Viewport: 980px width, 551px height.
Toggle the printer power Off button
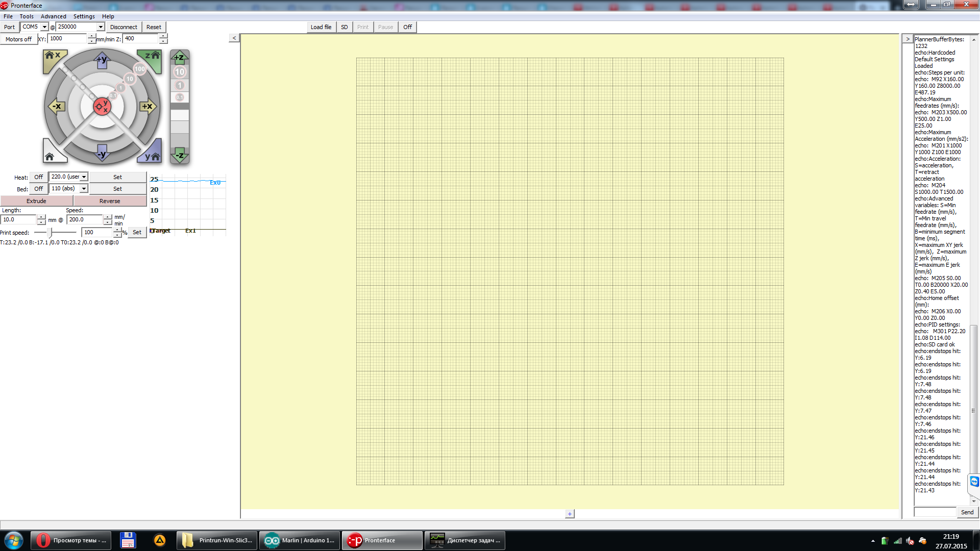(407, 27)
